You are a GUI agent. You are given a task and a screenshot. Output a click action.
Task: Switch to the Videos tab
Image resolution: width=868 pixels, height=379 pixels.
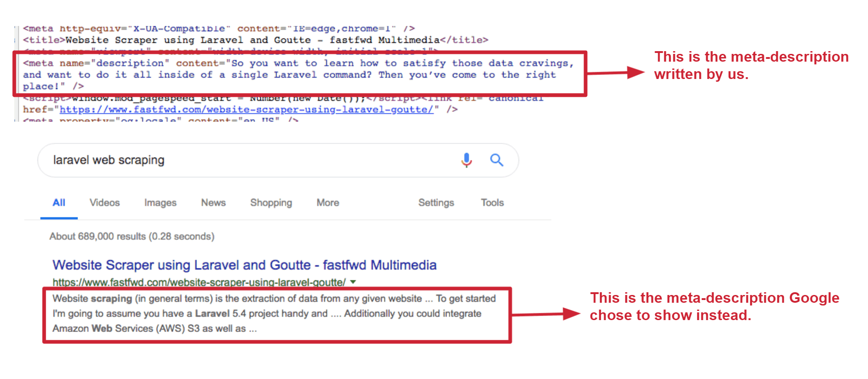click(x=105, y=203)
